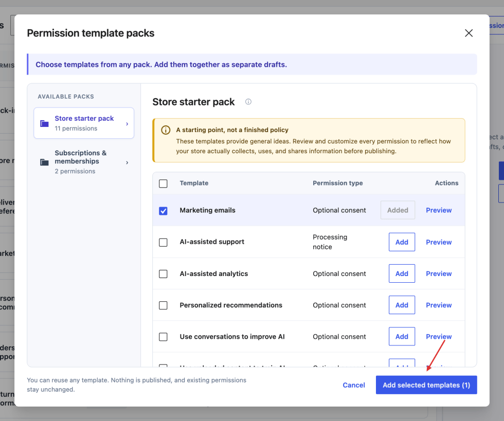
Task: Click the Choose templates from any pack banner
Action: click(x=252, y=64)
